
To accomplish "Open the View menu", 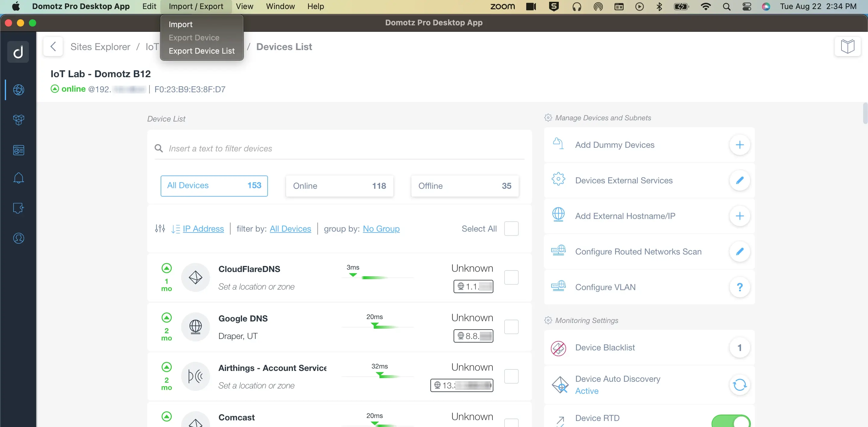I will [x=244, y=6].
